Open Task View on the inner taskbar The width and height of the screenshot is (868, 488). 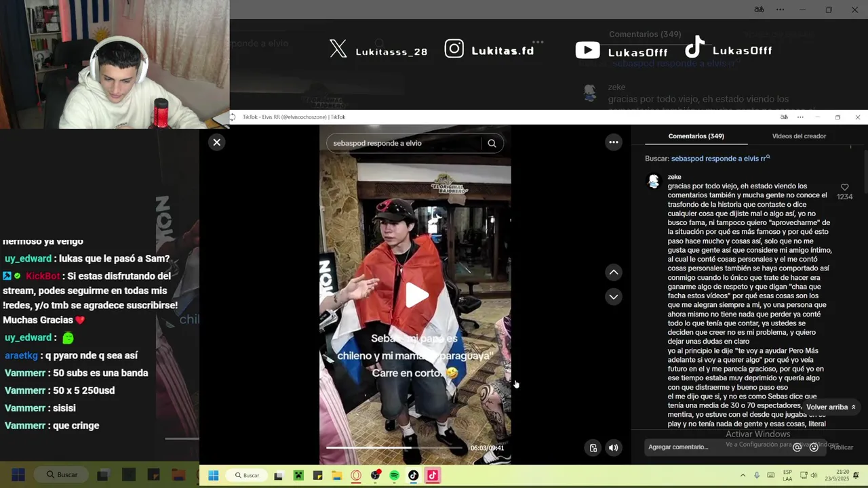tap(278, 476)
